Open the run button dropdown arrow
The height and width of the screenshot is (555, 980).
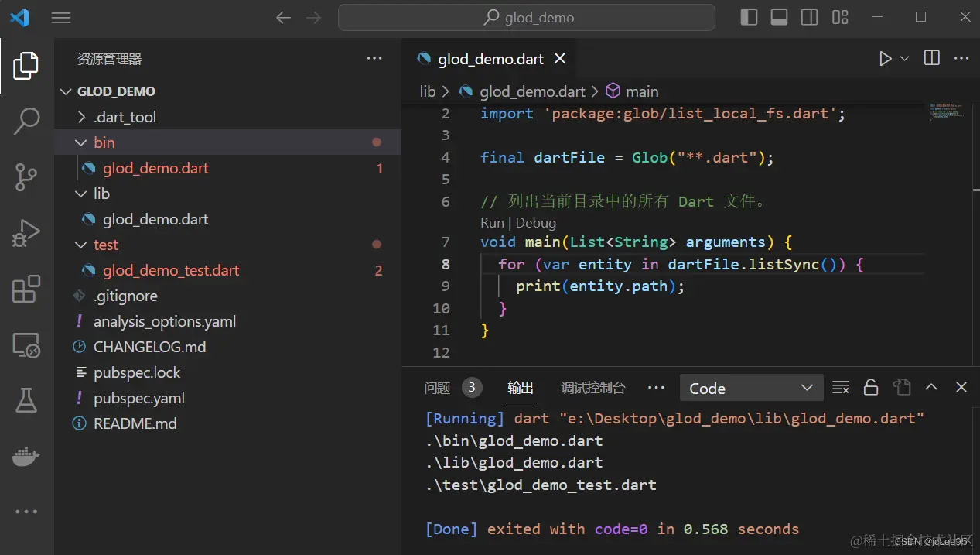(x=904, y=59)
